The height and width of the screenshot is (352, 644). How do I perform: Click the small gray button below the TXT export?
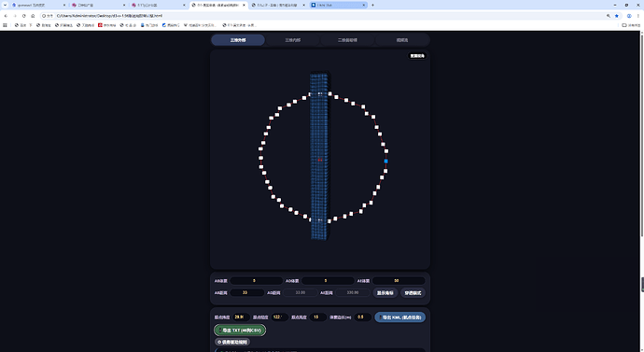click(232, 342)
